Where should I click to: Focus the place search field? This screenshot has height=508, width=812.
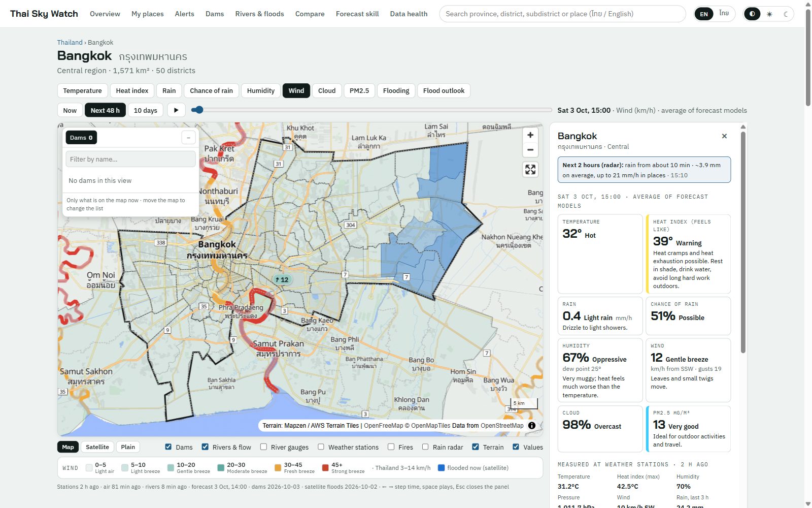(x=562, y=14)
